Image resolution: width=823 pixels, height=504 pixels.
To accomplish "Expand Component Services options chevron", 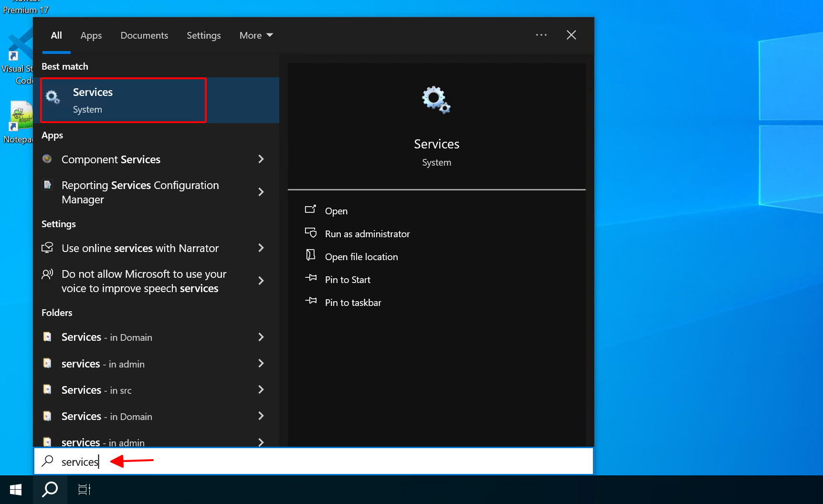I will (261, 159).
